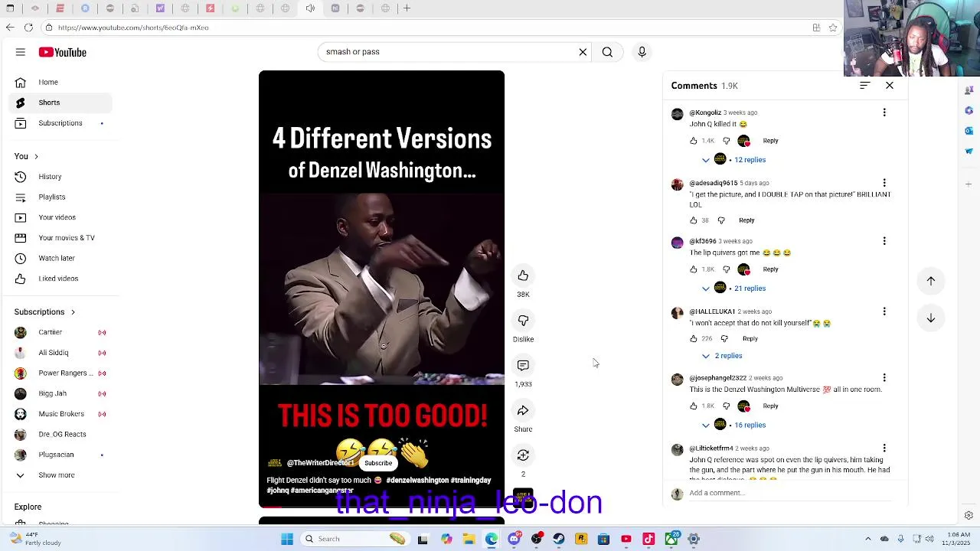Like the @HALLELUKA1 comment

(x=694, y=338)
